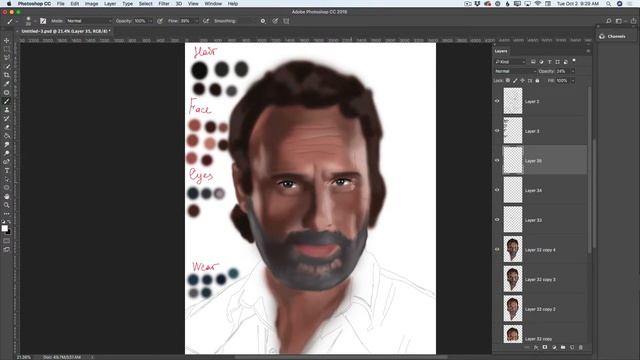Select the Eraser tool
The image size is (640, 360).
pos(7,127)
